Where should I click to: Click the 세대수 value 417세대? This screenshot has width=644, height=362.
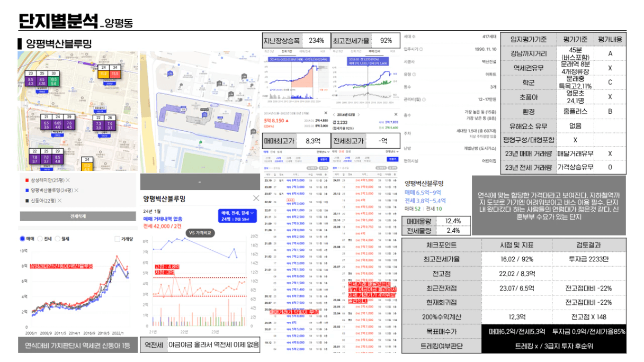tap(489, 37)
